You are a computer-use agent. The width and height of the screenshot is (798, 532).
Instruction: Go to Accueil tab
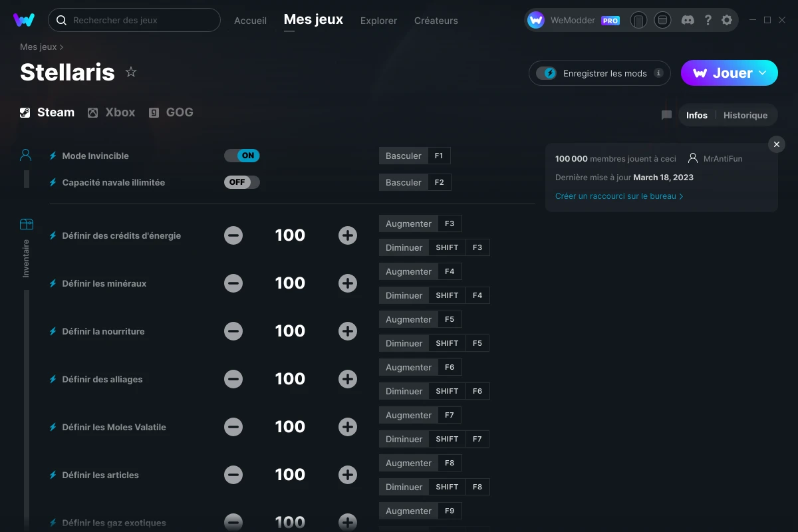250,21
